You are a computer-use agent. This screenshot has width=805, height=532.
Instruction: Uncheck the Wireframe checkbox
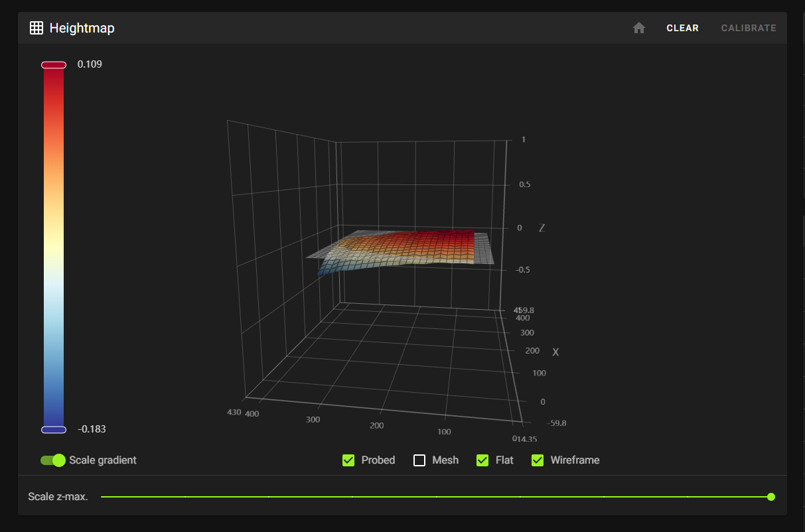pos(538,460)
